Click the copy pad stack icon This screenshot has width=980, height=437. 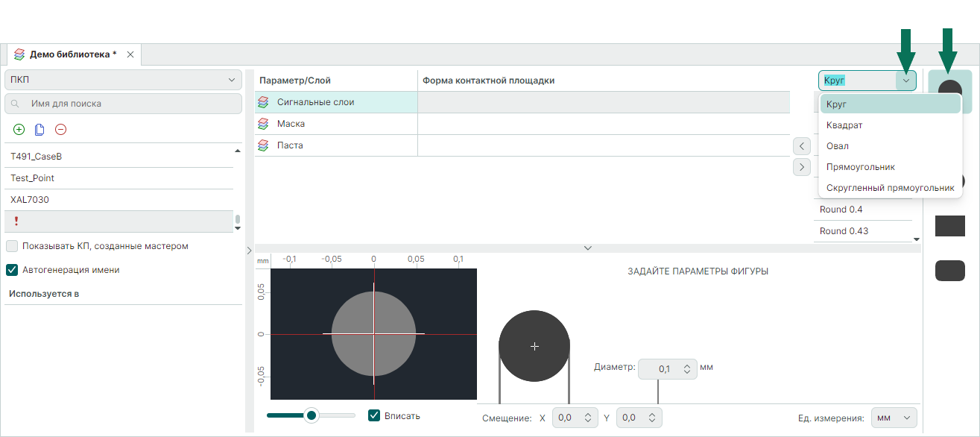(x=39, y=130)
